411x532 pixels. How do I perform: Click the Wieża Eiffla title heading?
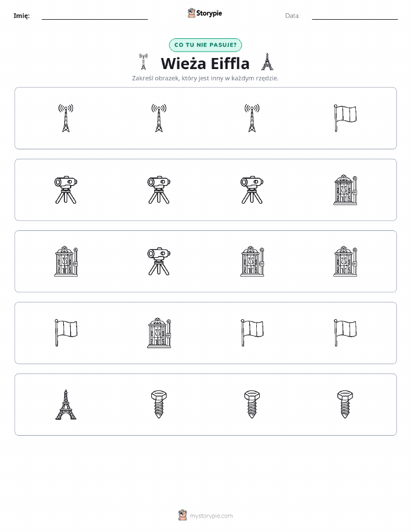click(x=205, y=63)
